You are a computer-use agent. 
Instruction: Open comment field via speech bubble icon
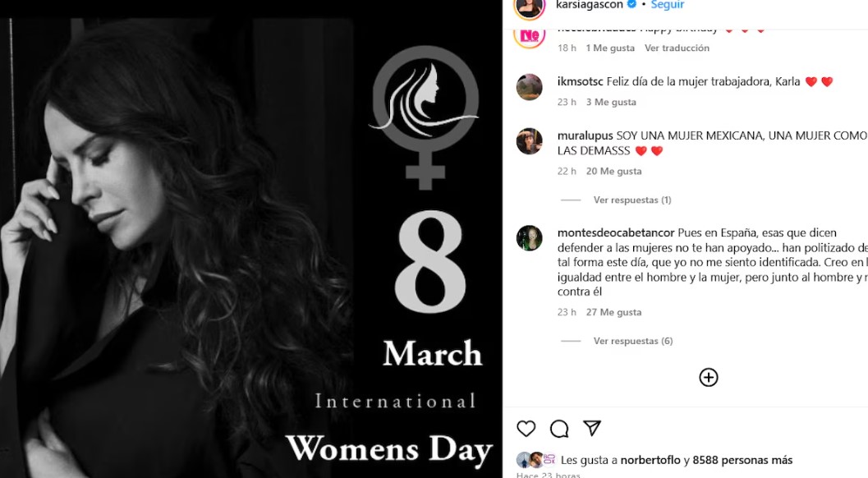coord(559,428)
